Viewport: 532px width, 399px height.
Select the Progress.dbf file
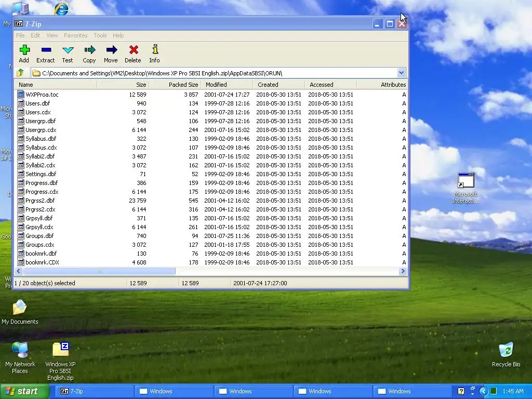pyautogui.click(x=211, y=182)
